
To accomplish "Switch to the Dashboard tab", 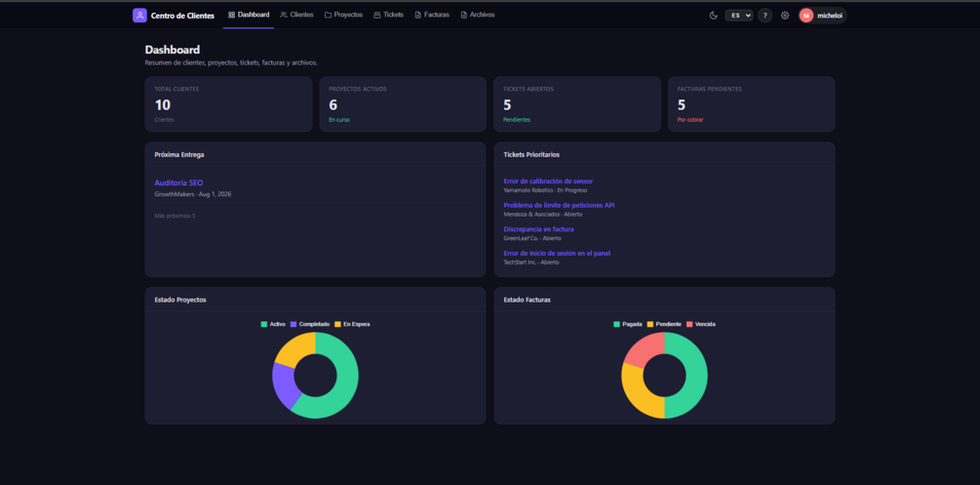I will (x=249, y=15).
